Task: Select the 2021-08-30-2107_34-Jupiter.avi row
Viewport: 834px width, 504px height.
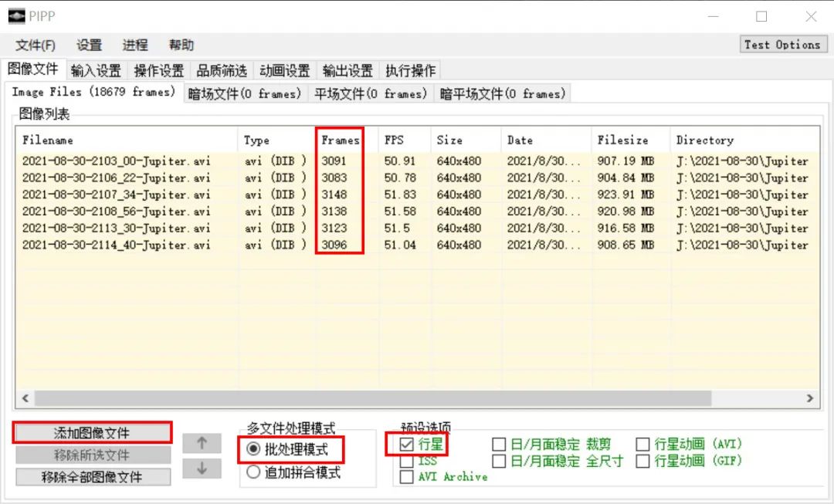Action: point(116,194)
